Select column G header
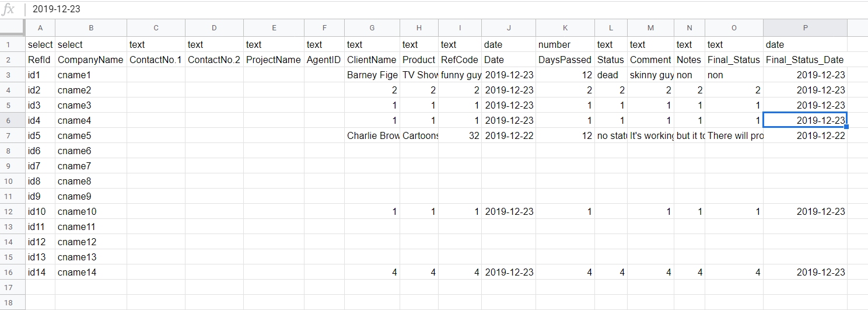The width and height of the screenshot is (868, 310). coord(372,28)
